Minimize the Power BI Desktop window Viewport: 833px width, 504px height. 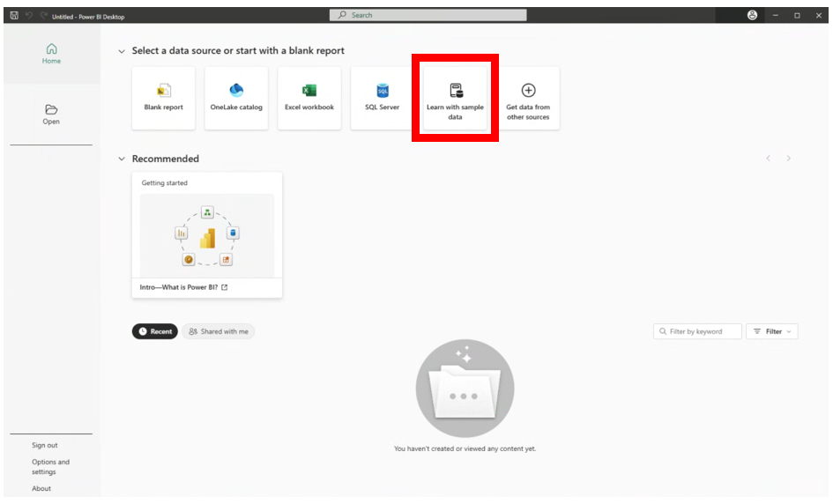point(776,15)
